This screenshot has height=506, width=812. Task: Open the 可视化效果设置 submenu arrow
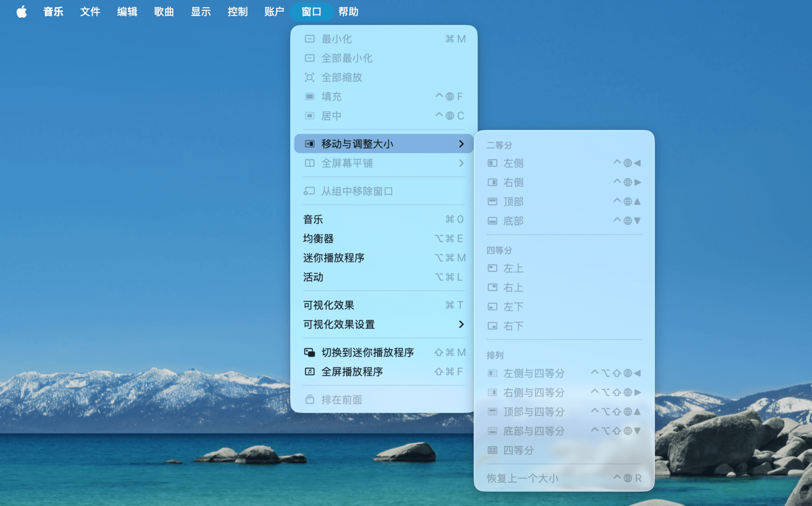[x=461, y=324]
